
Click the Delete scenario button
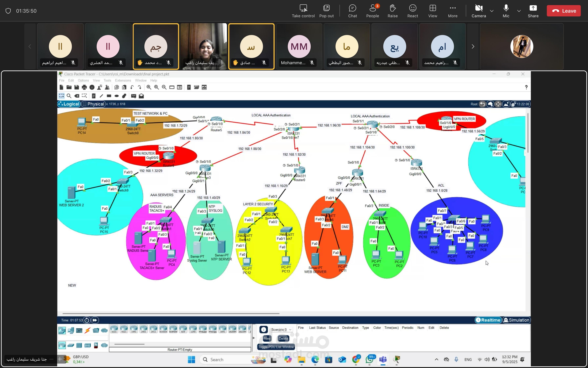[x=283, y=338]
